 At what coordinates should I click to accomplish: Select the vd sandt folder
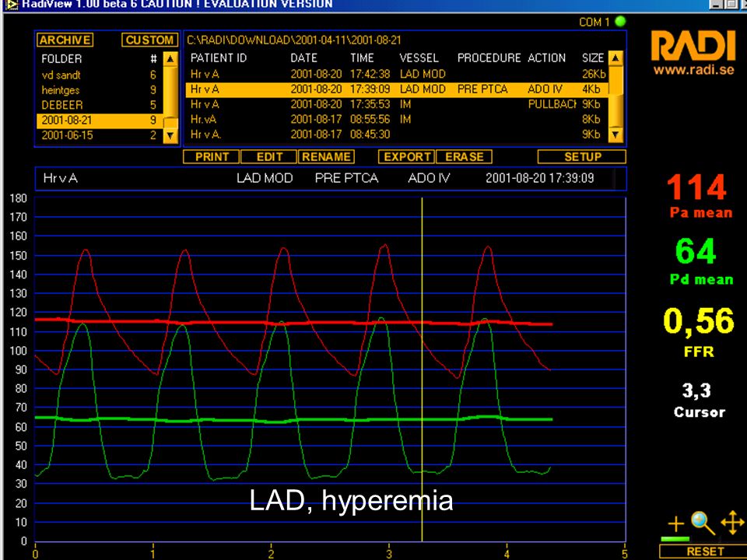100,75
